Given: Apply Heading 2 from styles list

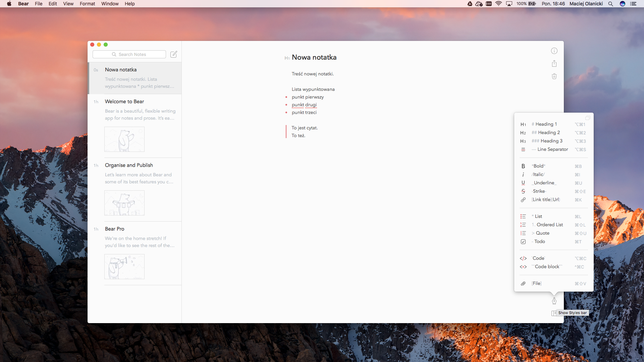Looking at the screenshot, I should pos(549,133).
